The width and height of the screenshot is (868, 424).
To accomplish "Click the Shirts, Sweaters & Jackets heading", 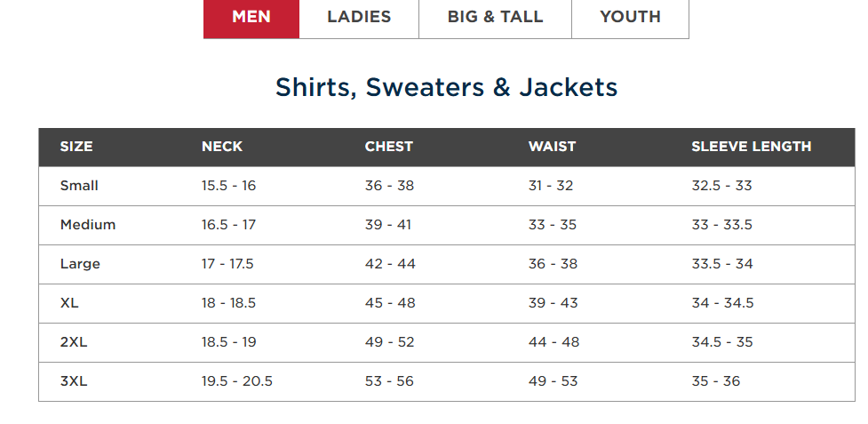I will coord(446,87).
